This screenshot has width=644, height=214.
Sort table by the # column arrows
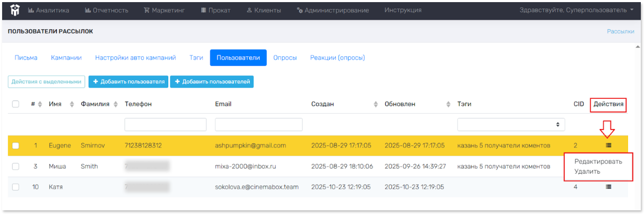39,104
